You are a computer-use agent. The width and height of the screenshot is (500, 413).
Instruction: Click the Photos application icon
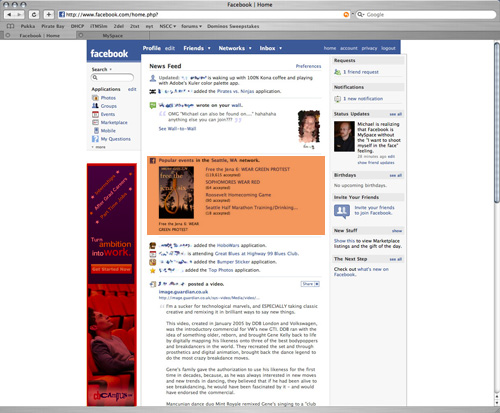point(95,98)
